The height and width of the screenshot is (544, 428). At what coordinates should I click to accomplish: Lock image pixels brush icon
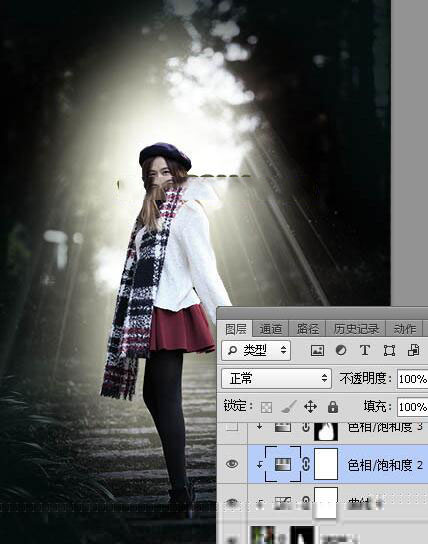click(289, 407)
